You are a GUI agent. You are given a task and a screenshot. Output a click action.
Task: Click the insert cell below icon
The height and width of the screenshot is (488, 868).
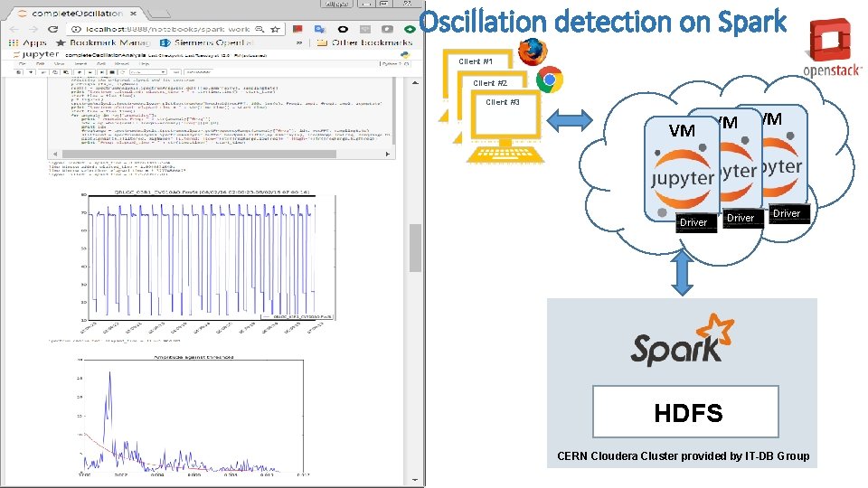pos(31,72)
